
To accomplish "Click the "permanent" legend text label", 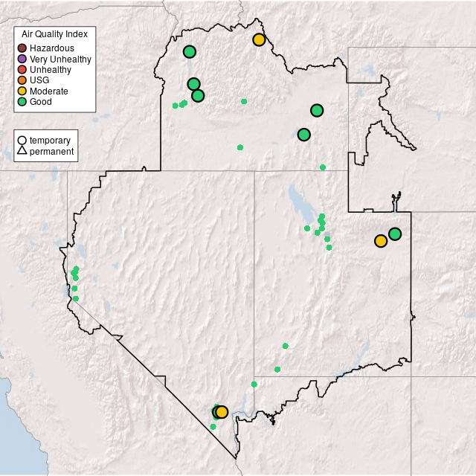I will 51,152.
